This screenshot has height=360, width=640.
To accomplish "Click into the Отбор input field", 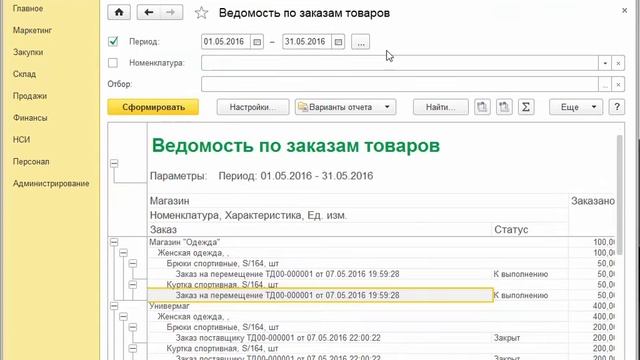I will [400, 84].
